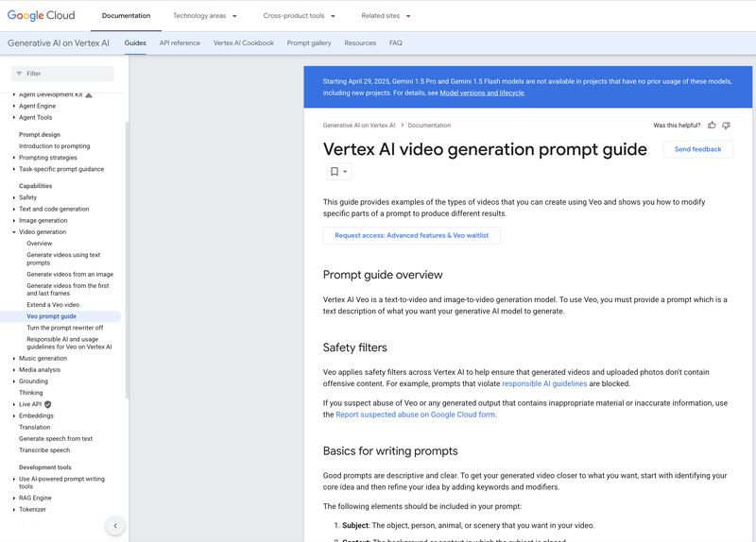Expand the Safety section
This screenshot has height=542, width=756.
(x=14, y=197)
